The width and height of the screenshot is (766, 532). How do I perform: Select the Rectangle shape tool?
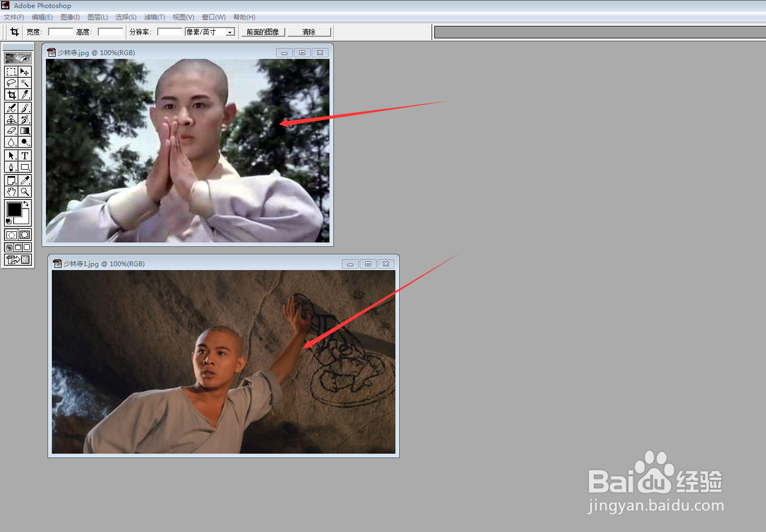click(25, 167)
